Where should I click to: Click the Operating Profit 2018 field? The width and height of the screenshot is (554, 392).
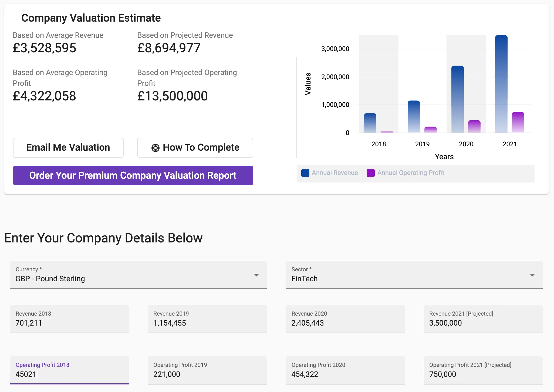pyautogui.click(x=69, y=374)
